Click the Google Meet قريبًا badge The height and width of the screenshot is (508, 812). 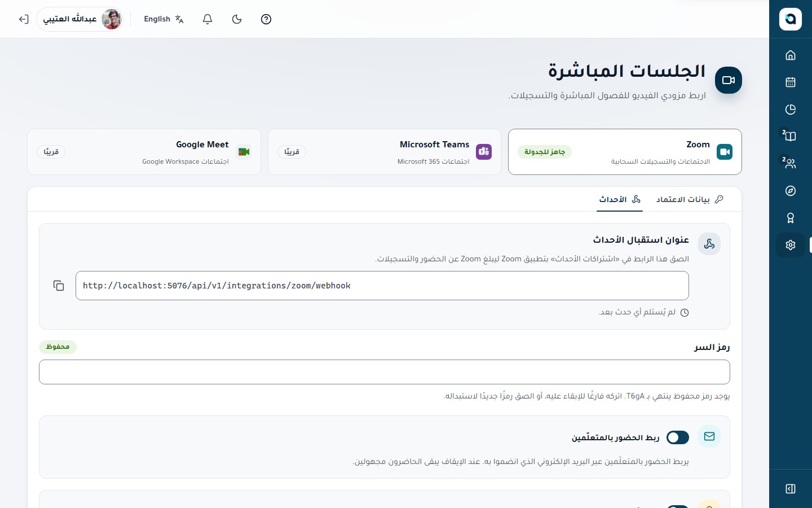tap(51, 152)
